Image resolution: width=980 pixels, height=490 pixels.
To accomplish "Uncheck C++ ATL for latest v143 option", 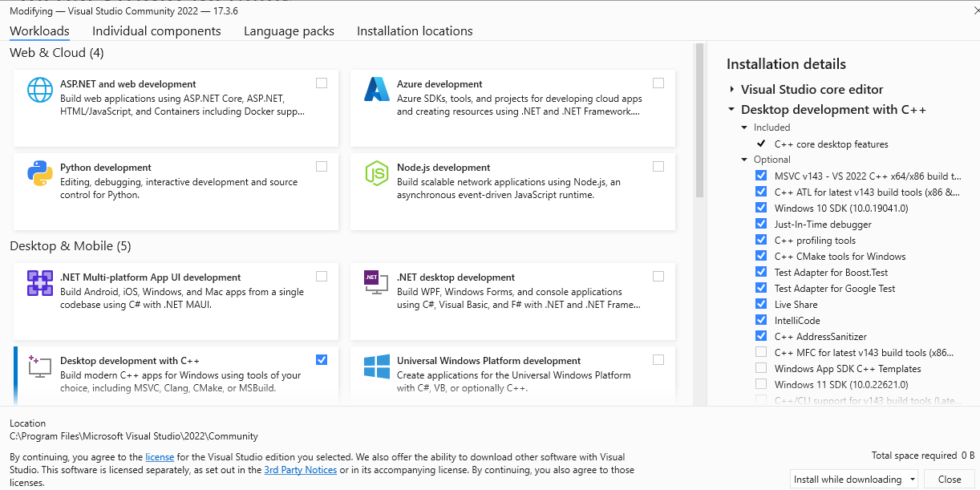I will pos(761,192).
